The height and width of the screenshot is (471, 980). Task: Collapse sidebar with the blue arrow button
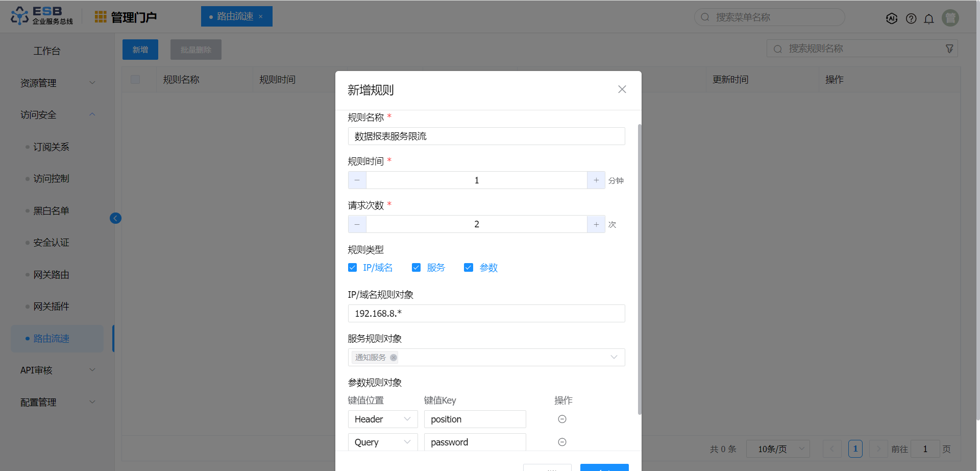[x=115, y=218]
